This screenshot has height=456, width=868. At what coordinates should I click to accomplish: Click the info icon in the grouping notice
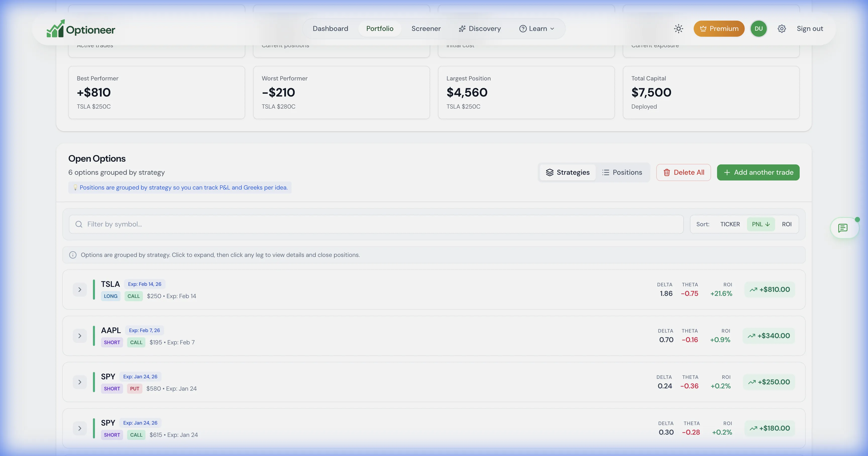coord(73,255)
